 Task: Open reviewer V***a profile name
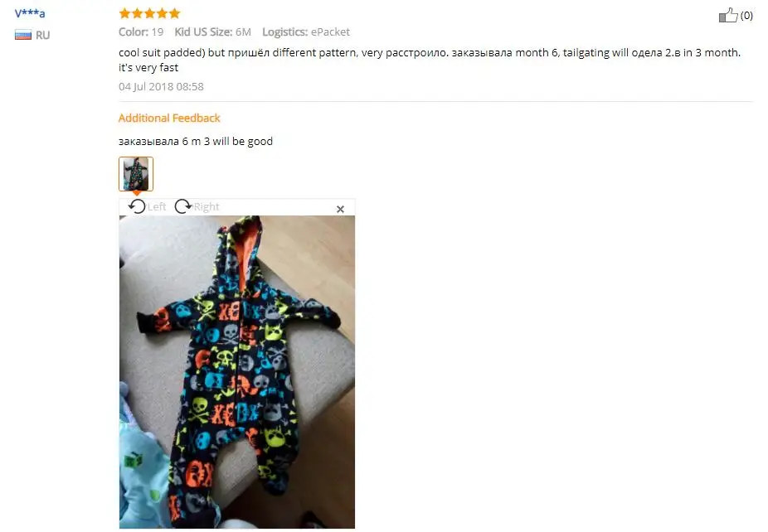click(x=29, y=13)
